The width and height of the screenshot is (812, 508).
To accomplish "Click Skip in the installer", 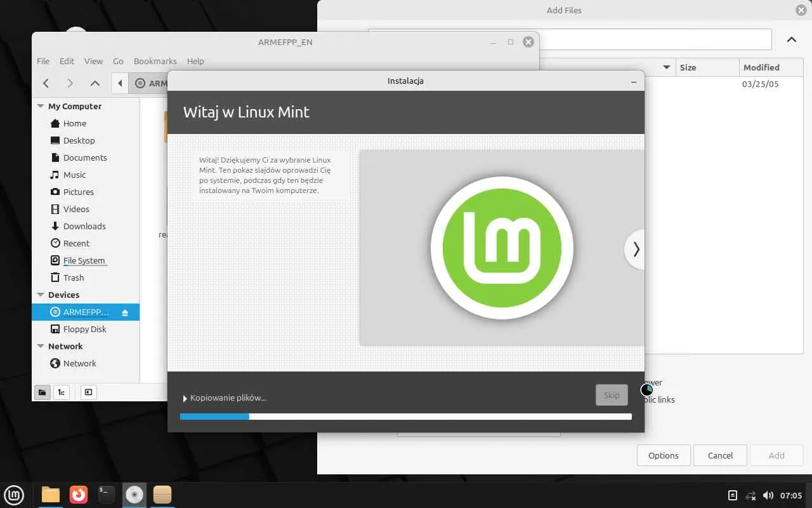I will 612,395.
